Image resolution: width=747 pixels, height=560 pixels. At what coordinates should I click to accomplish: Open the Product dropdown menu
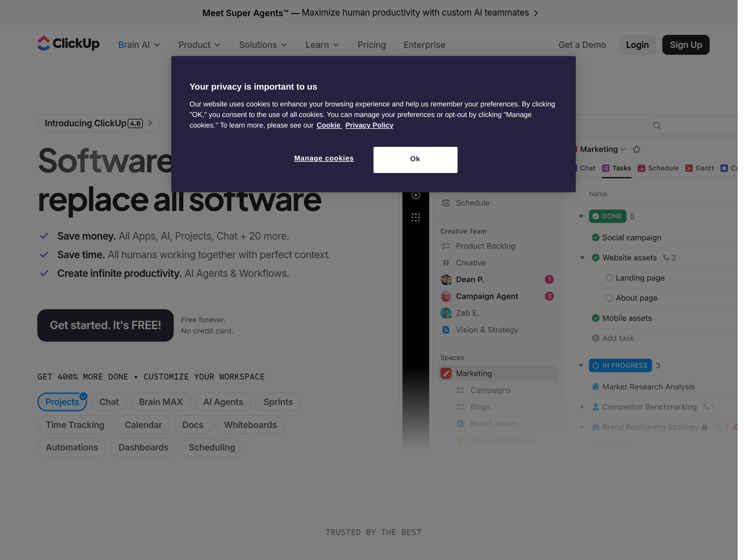[199, 45]
